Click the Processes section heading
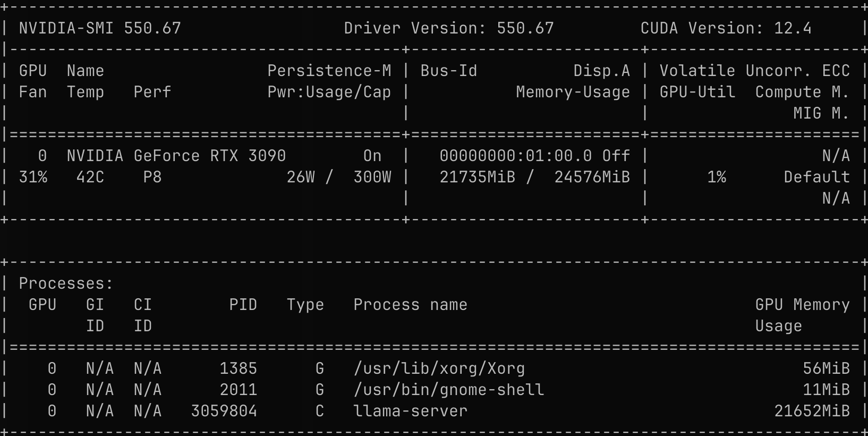 point(66,283)
